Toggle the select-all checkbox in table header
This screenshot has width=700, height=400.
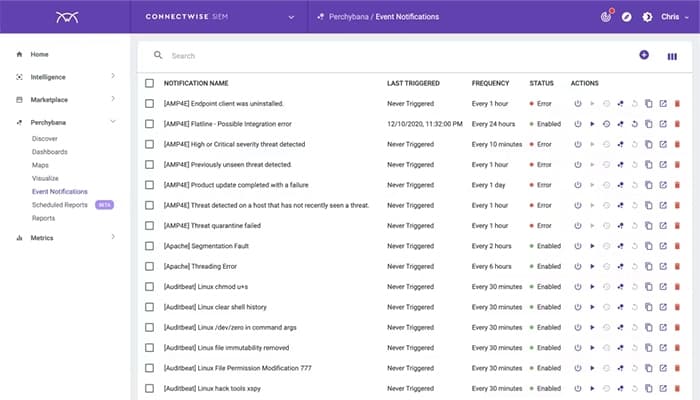[150, 83]
